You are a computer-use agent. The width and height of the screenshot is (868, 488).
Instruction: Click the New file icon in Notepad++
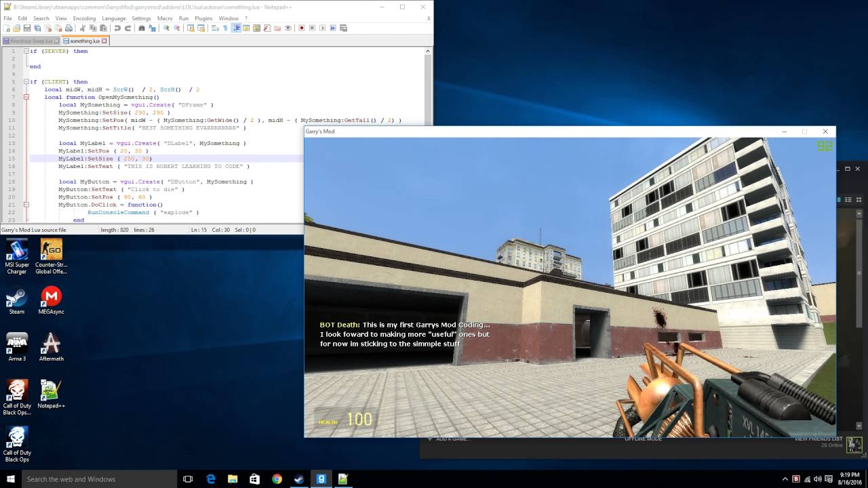tap(7, 28)
